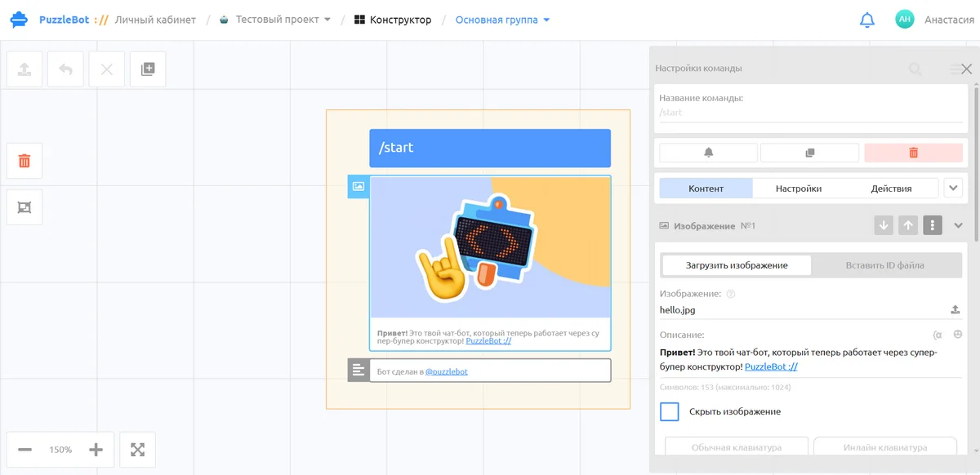Viewport: 980px width, 475px height.
Task: Close the Настройки команды panel
Action: [967, 69]
